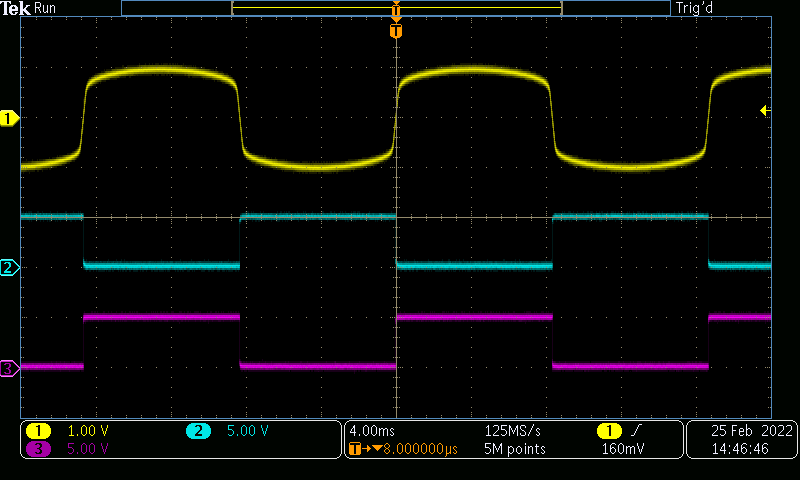Toggle the channel 3 badge in readout
This screenshot has width=800, height=480.
point(39,449)
